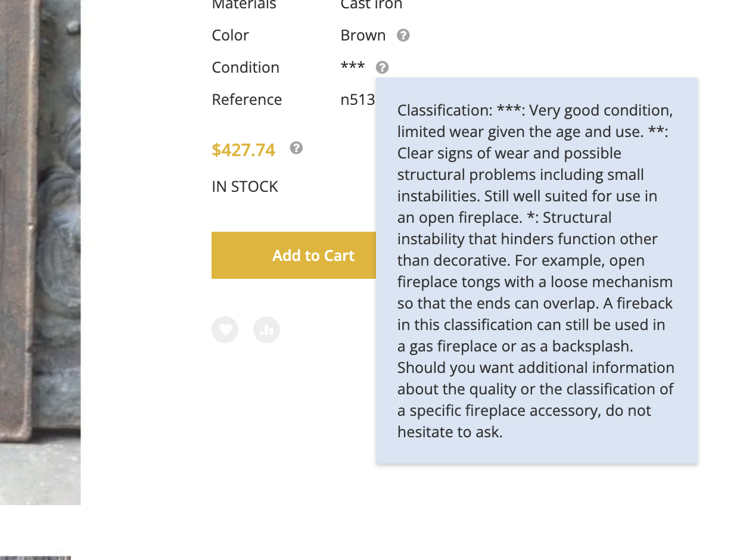
Task: Click the Cast iron materials value
Action: coord(371,5)
